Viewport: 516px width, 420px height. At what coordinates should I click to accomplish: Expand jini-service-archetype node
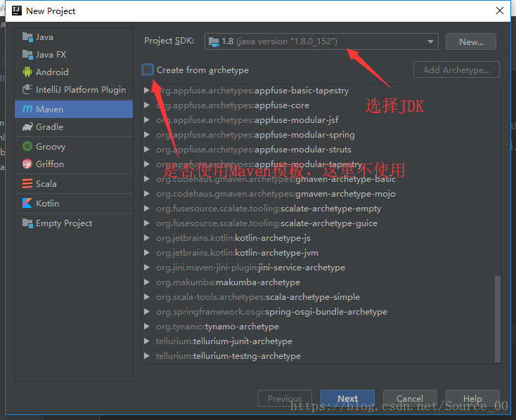147,268
